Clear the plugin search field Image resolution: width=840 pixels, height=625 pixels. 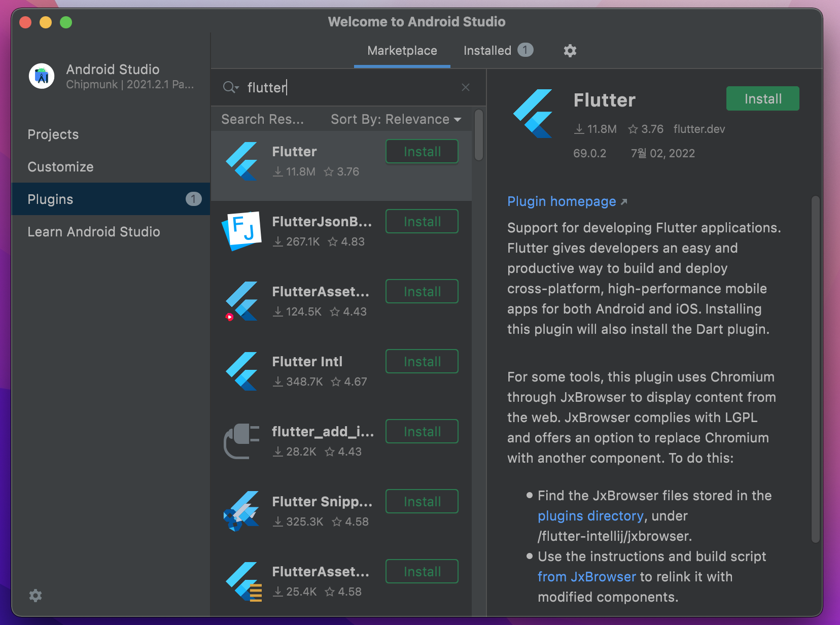(466, 87)
